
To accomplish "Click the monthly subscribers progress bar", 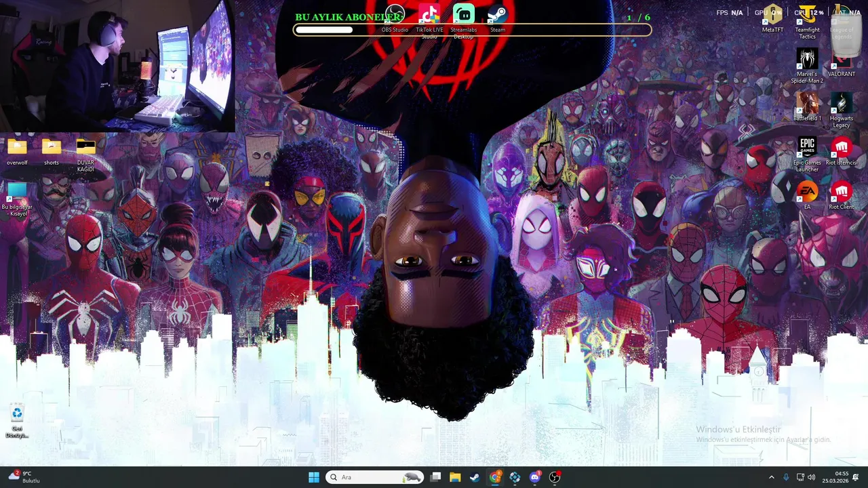I will 472,30.
